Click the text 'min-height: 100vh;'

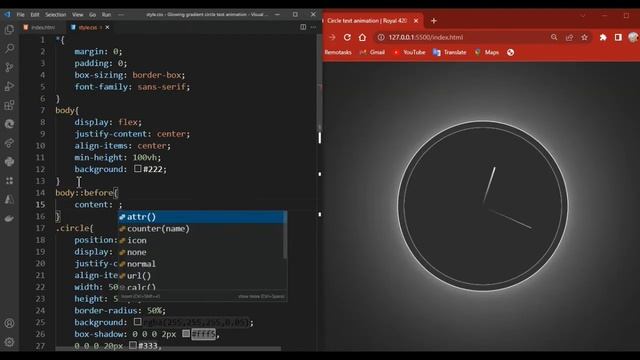point(118,158)
